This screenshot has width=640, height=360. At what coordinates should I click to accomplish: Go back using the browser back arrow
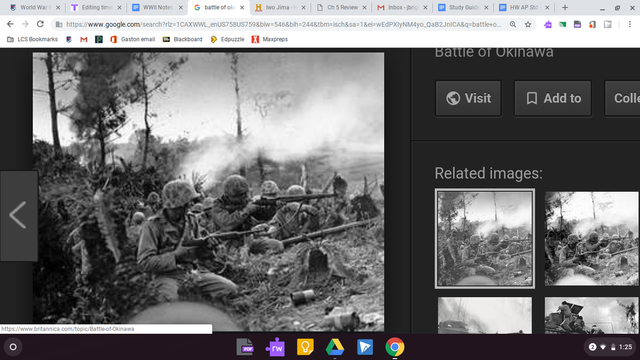click(10, 24)
